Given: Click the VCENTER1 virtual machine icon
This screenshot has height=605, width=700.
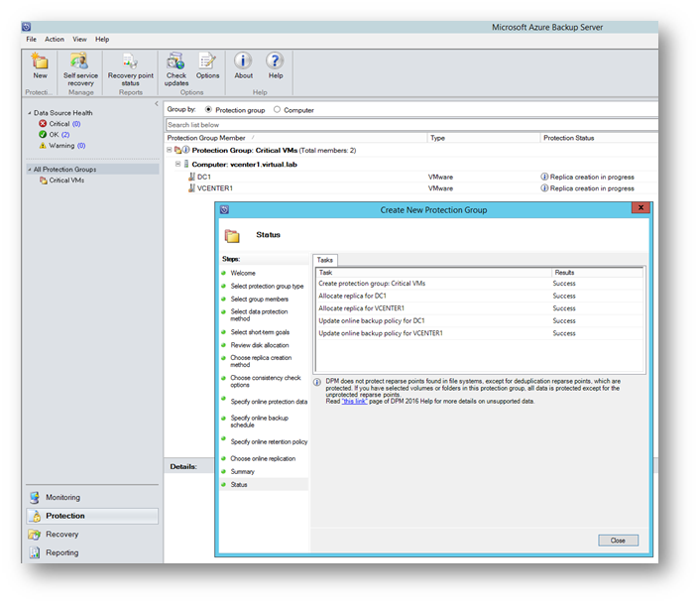Looking at the screenshot, I should [191, 188].
